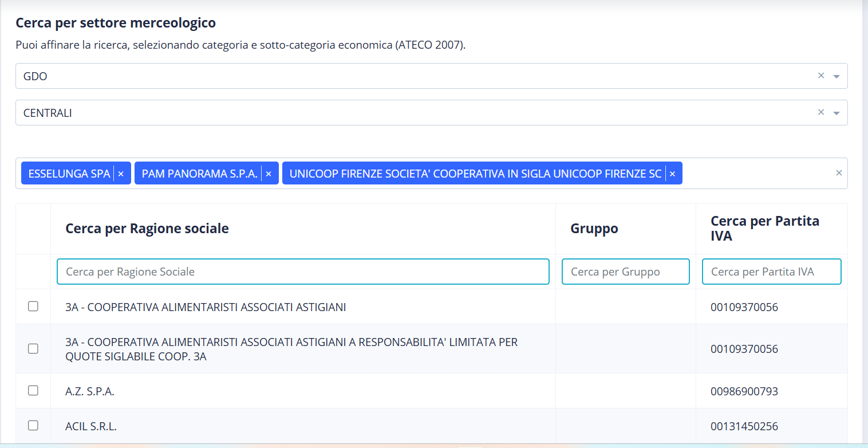The width and height of the screenshot is (868, 448).
Task: Remove the PAM PANORAMA S.P.A. tag
Action: click(x=269, y=174)
